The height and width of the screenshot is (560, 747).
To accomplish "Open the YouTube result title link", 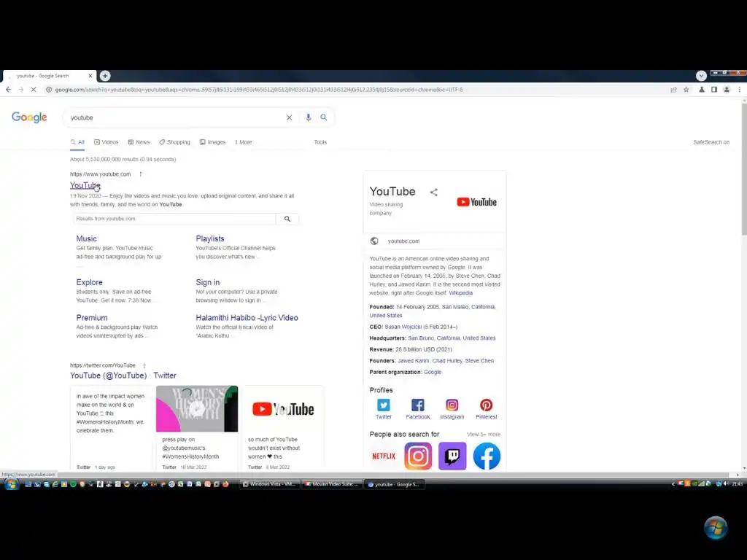I will 85,185.
